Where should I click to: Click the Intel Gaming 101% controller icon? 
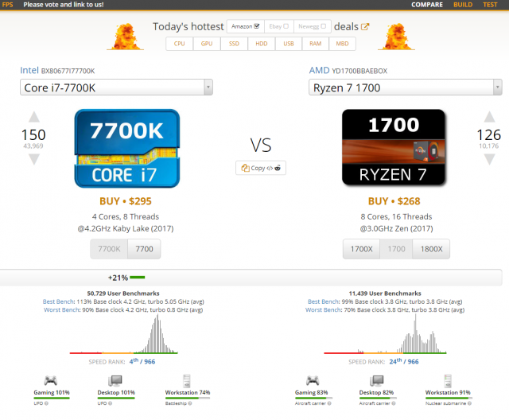[50, 380]
